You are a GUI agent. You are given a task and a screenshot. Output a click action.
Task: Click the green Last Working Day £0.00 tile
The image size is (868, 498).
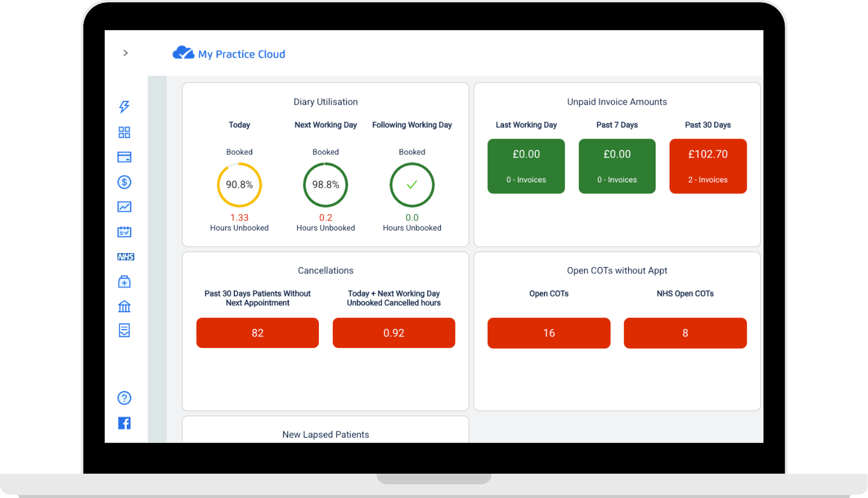526,166
